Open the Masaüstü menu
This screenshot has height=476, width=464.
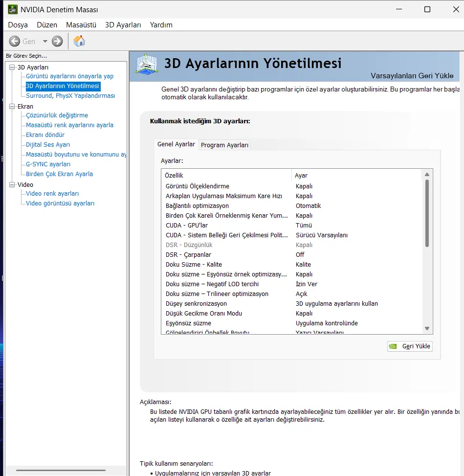click(81, 25)
